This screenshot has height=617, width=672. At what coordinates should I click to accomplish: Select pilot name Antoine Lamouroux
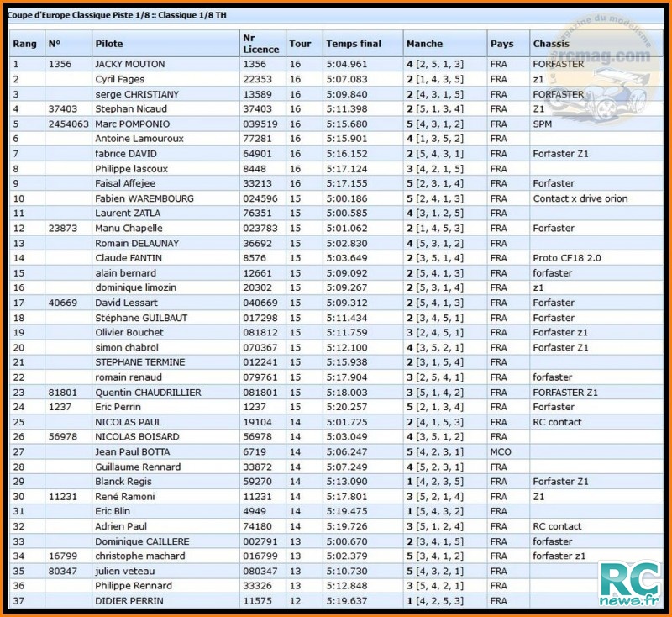coord(139,139)
